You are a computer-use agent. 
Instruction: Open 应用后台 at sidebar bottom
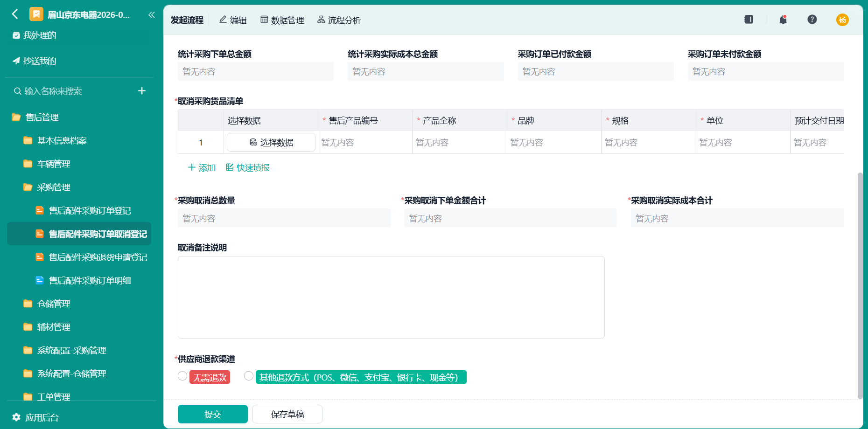click(35, 417)
